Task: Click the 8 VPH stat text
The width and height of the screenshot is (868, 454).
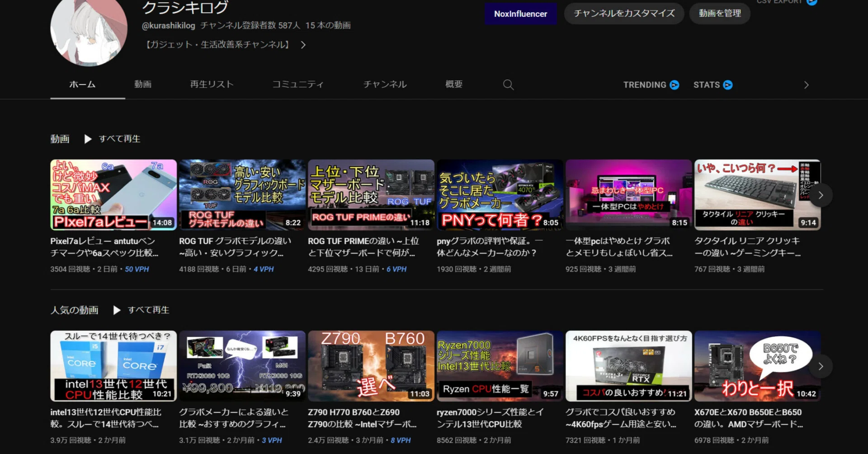Action: (x=401, y=440)
